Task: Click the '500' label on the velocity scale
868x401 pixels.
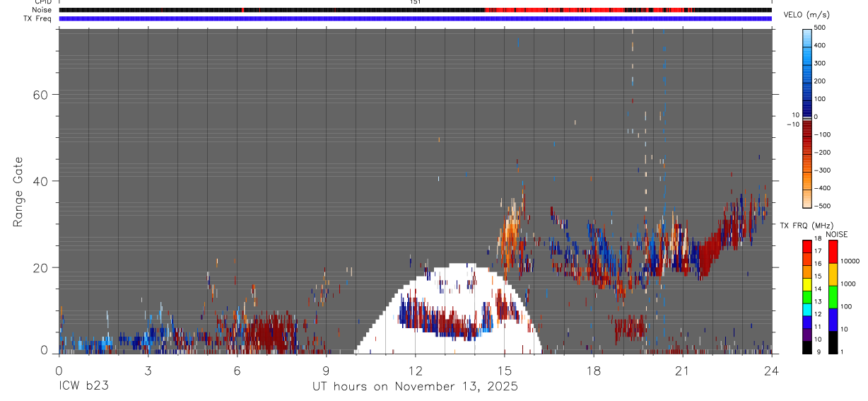Action: click(x=820, y=28)
